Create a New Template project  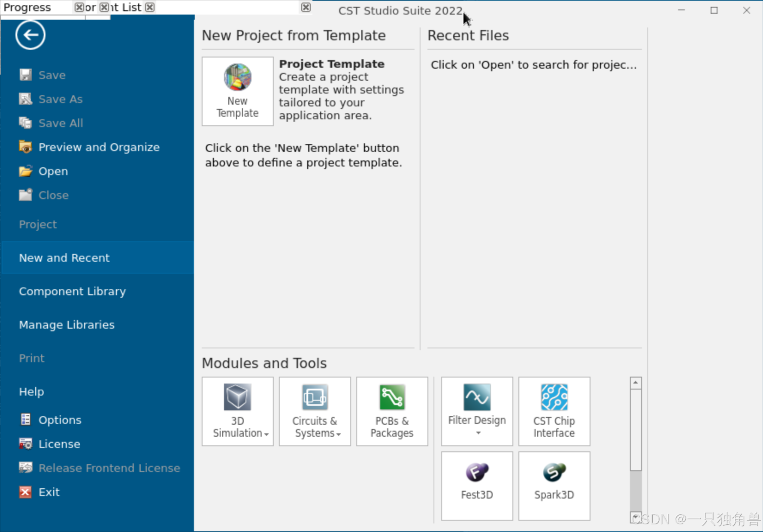[237, 91]
